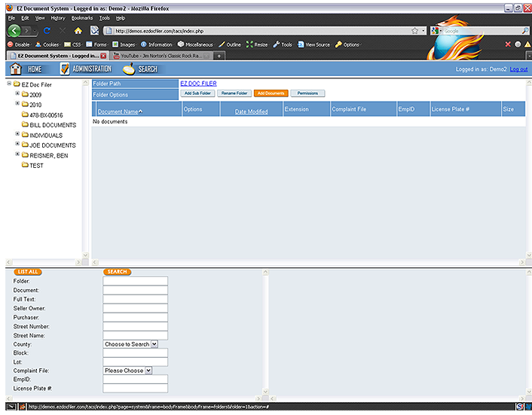Open the Help menu
Screen dimensions: 532x415
click(121, 18)
